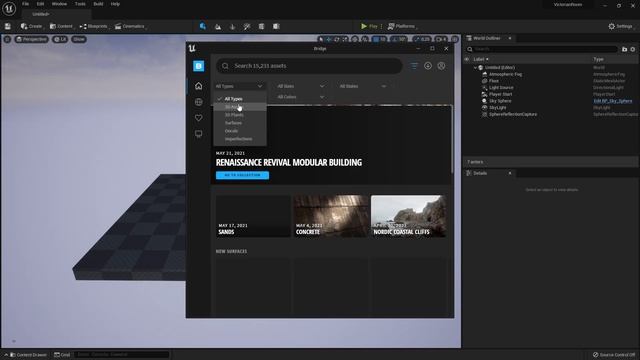Open the Build menu
This screenshot has height=360, width=640.
tap(98, 4)
